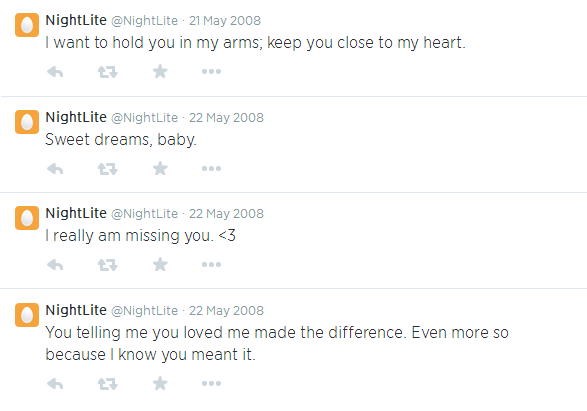The image size is (587, 411).
Task: Open the 21 May 2008 tweet timestamp
Action: (225, 21)
